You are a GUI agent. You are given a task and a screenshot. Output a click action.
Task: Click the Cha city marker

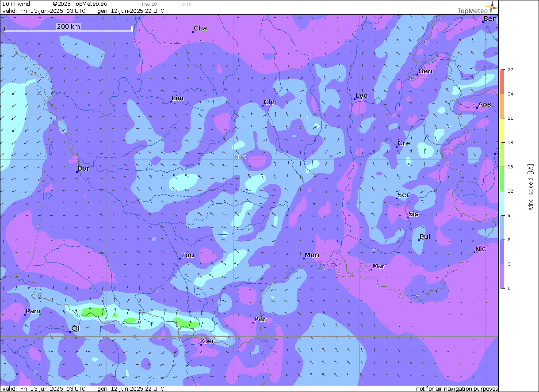[x=193, y=32]
